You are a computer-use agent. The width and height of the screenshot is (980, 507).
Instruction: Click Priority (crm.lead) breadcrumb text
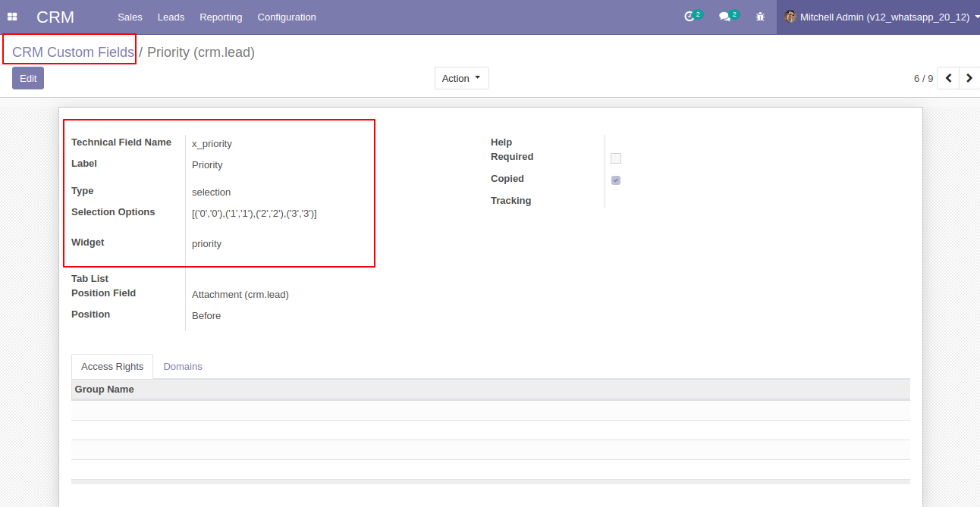201,52
